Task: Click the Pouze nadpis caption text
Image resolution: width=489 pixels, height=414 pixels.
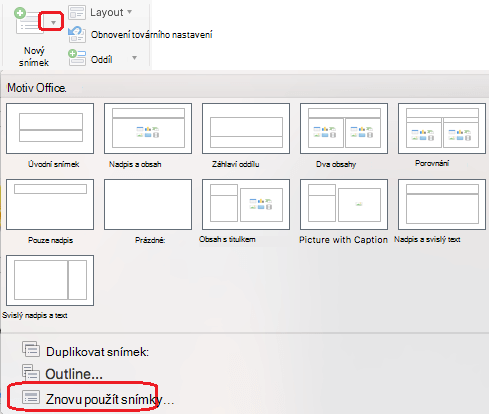Action: pos(50,240)
